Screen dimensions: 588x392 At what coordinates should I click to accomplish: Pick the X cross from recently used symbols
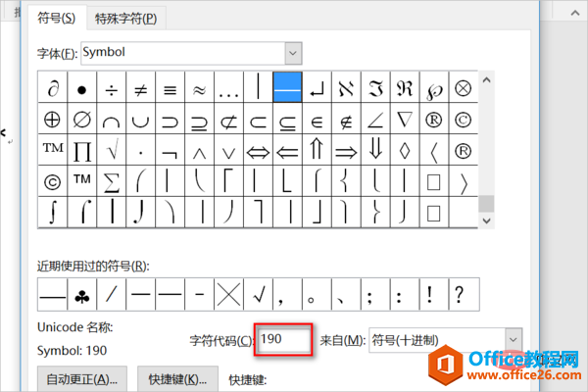[x=228, y=294]
